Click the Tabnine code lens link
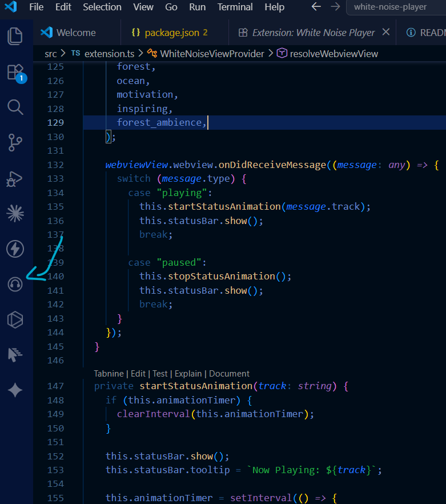The height and width of the screenshot is (504, 446). click(x=109, y=374)
